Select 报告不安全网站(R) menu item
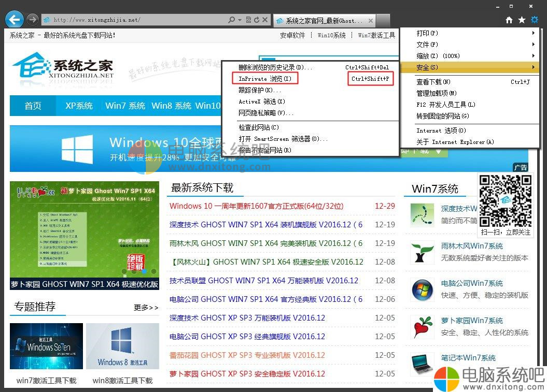Screen dimensions: 547x392 pos(310,150)
